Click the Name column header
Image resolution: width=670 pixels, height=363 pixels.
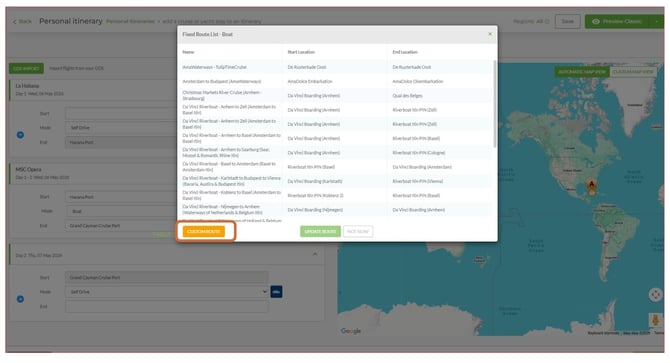[x=188, y=52]
